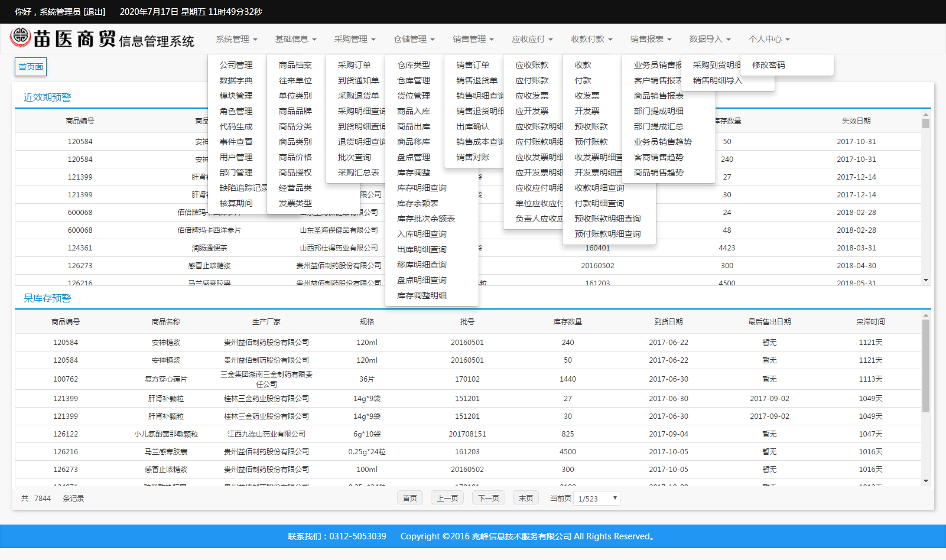The image size is (946, 560).
Task: Click 库存明细查询 menu item
Action: click(x=422, y=188)
